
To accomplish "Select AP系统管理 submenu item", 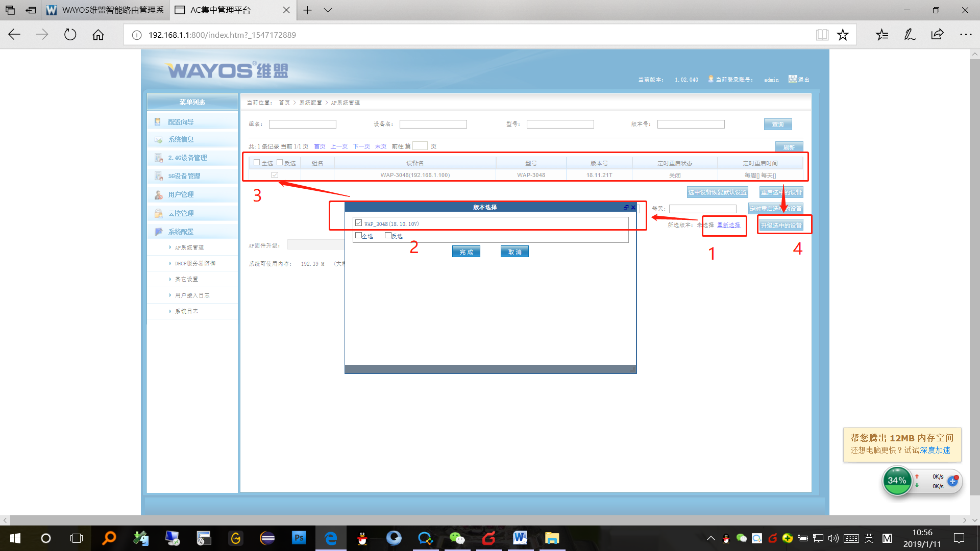I will pos(189,247).
